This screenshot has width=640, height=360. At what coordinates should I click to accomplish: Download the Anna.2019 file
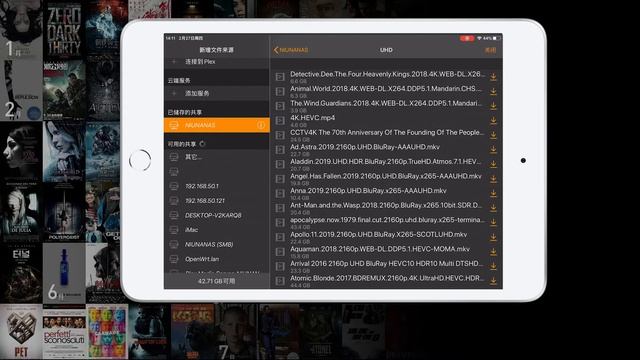493,193
